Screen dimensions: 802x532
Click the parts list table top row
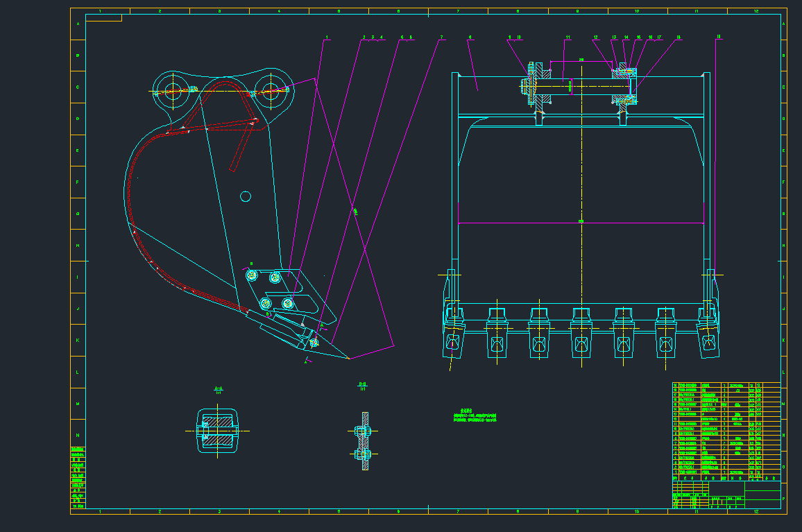point(726,385)
